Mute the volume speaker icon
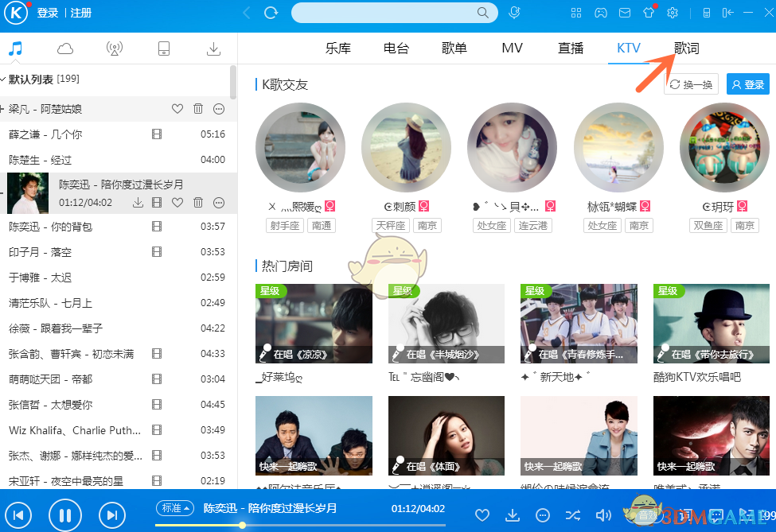This screenshot has width=776, height=532. [602, 515]
